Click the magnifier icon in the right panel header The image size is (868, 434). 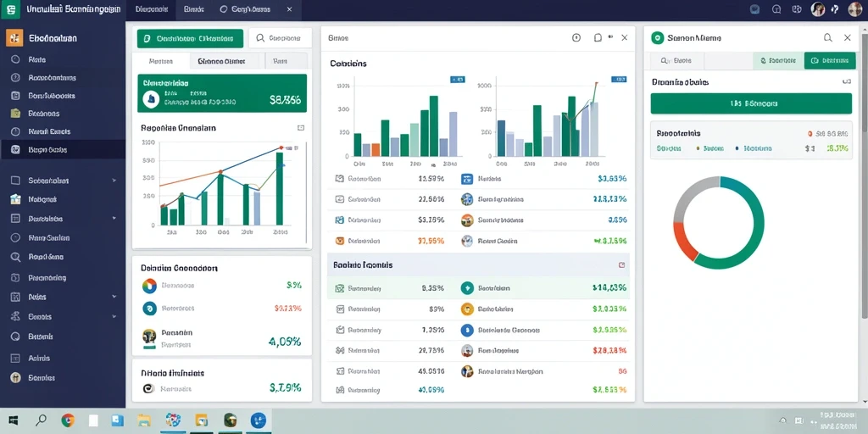[827, 37]
